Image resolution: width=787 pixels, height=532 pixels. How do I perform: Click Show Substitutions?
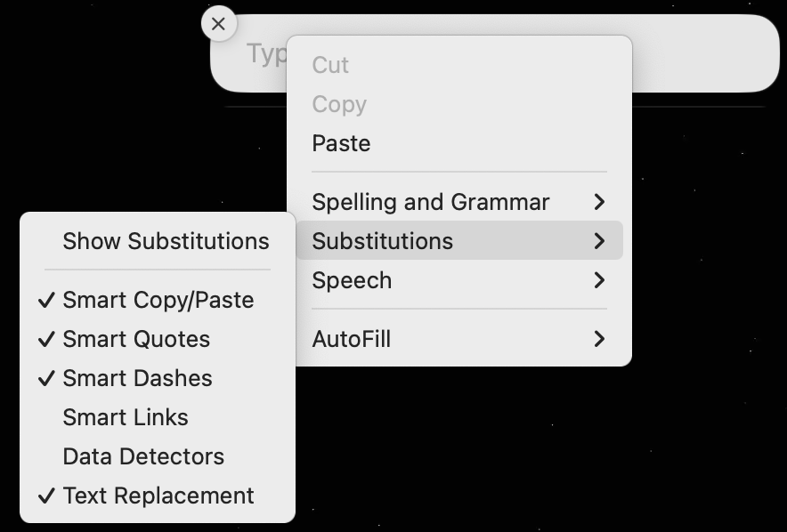pos(166,241)
